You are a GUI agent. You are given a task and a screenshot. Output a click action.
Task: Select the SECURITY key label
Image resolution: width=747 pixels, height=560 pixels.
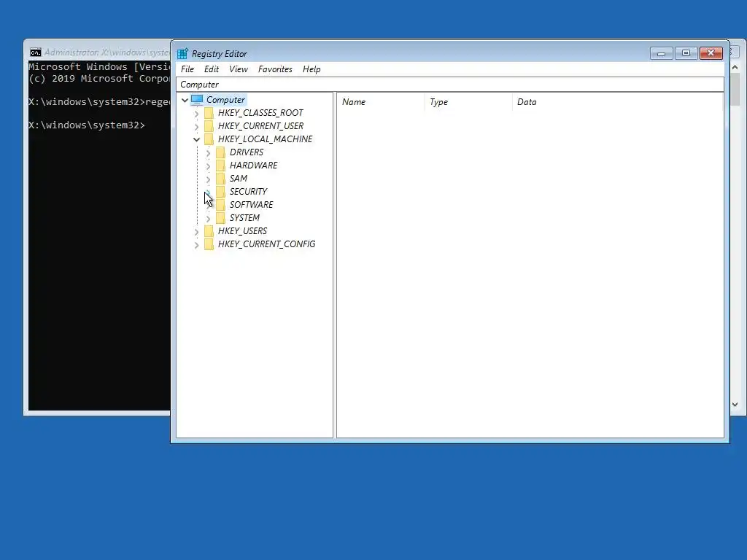point(248,192)
